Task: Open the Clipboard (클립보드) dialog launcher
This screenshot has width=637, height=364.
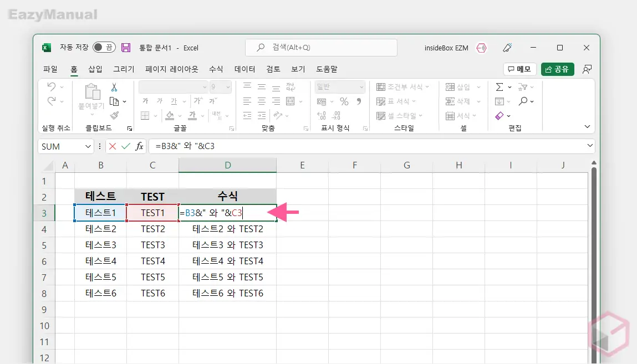Action: 130,129
